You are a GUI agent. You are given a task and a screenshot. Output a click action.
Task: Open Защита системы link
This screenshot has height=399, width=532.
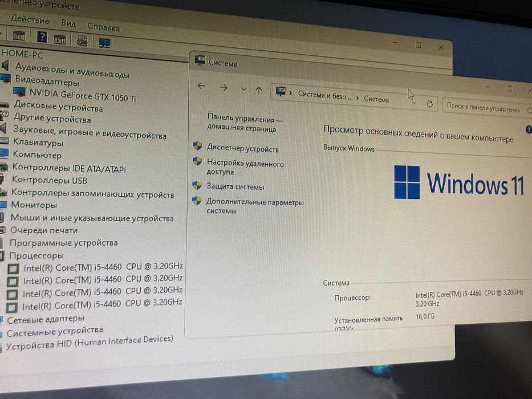(x=235, y=186)
